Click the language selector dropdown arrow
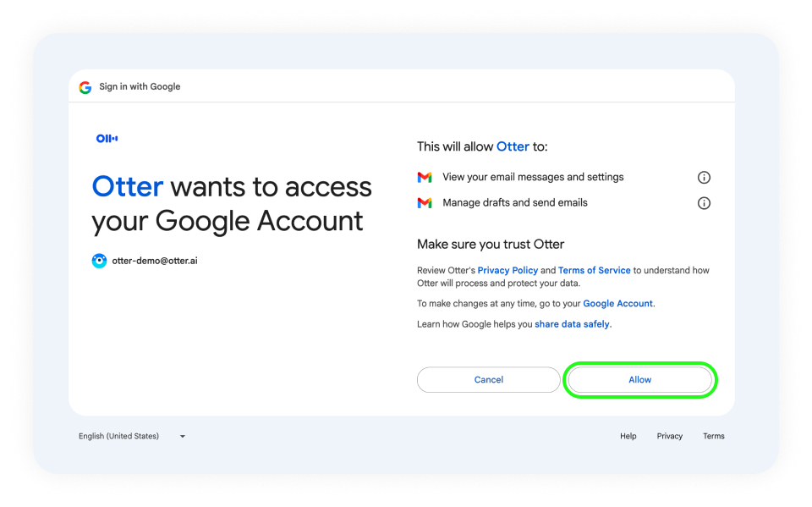This screenshot has height=507, width=812. pos(183,437)
